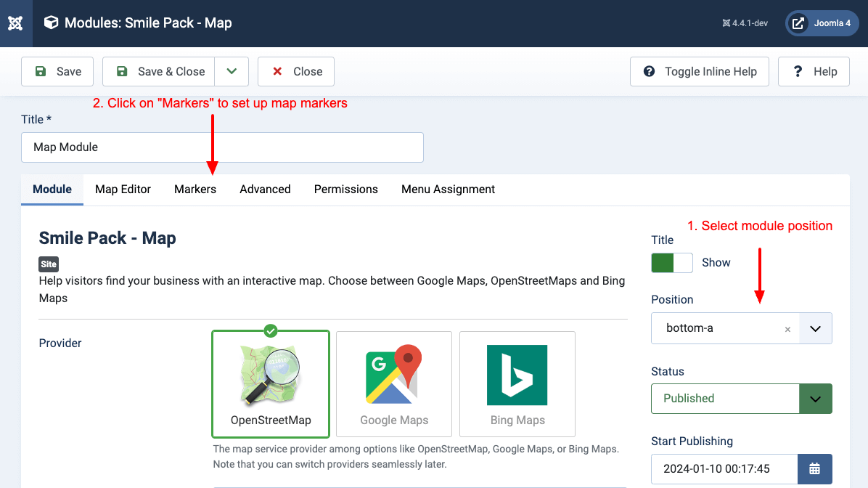Open the Advanced tab

point(265,190)
